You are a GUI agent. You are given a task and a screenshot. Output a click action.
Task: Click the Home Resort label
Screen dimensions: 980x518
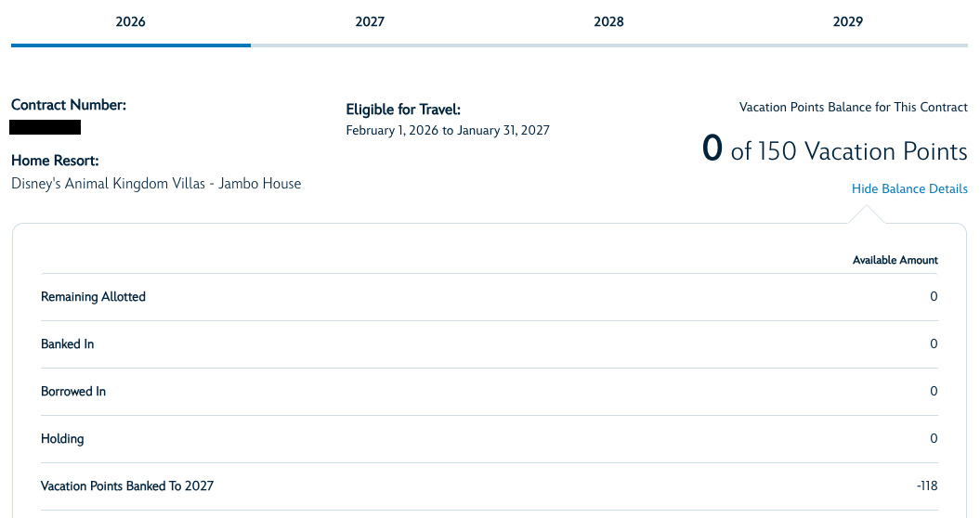point(55,161)
